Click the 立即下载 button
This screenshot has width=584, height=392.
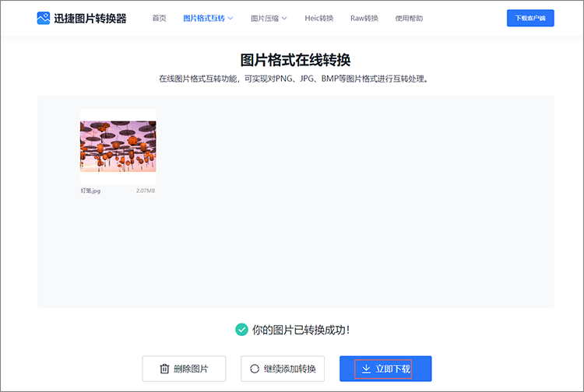point(385,369)
